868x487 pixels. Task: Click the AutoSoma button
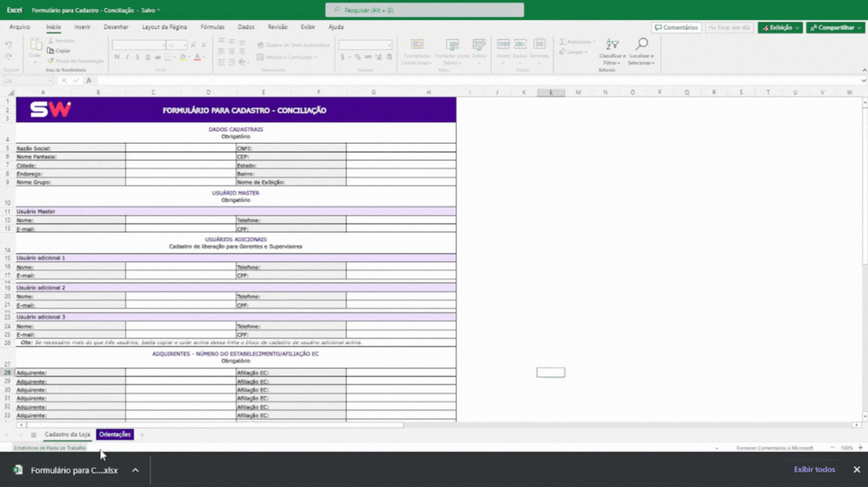coord(577,41)
